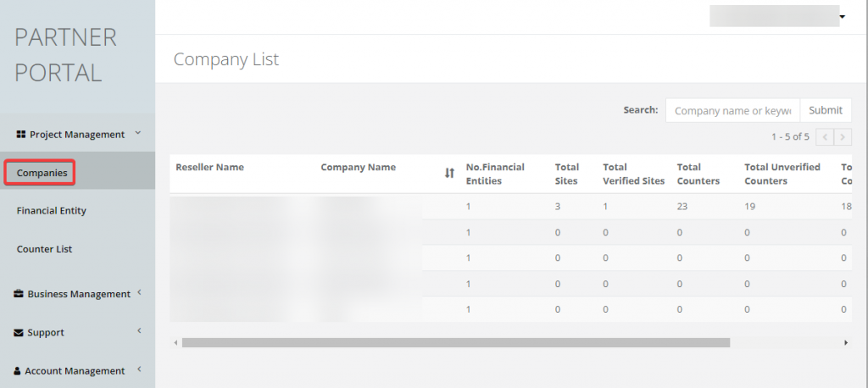Screen dimensions: 868x388
Task: Open the Companies menu item
Action: tap(42, 173)
